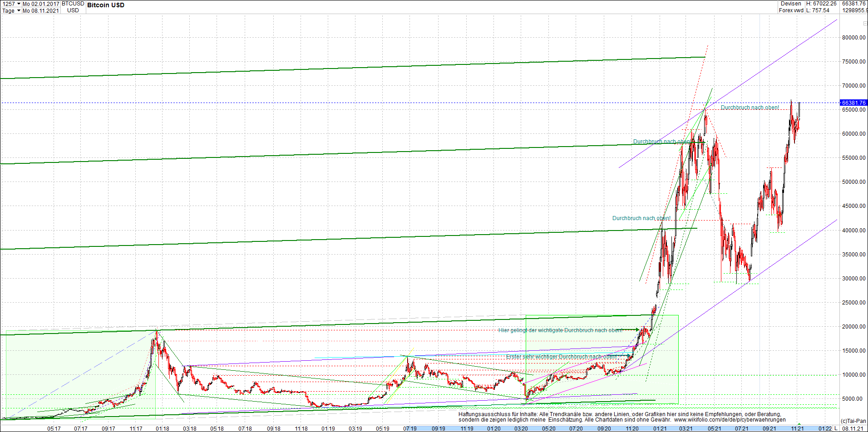Click the 30000.00 price axis label

[854, 279]
